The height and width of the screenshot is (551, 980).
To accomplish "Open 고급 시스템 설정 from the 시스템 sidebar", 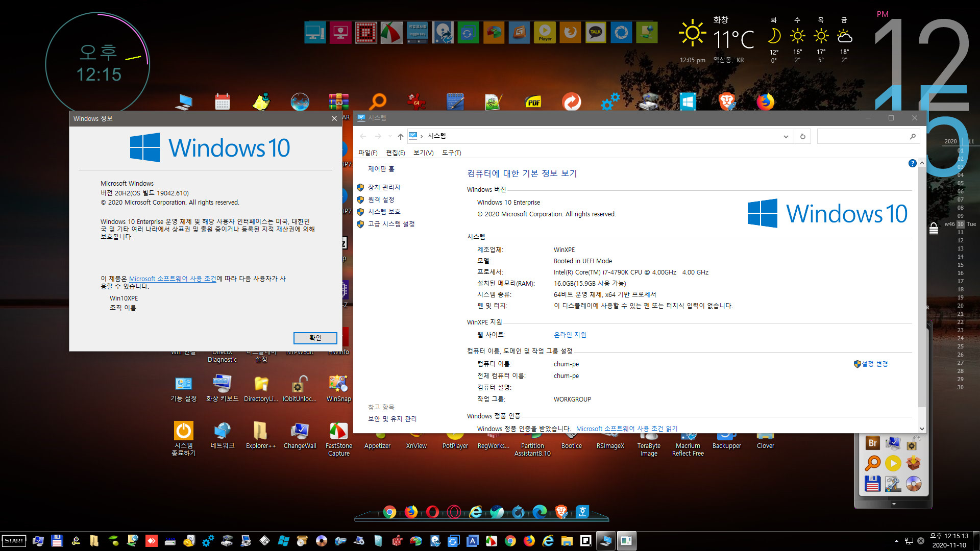I will click(391, 224).
